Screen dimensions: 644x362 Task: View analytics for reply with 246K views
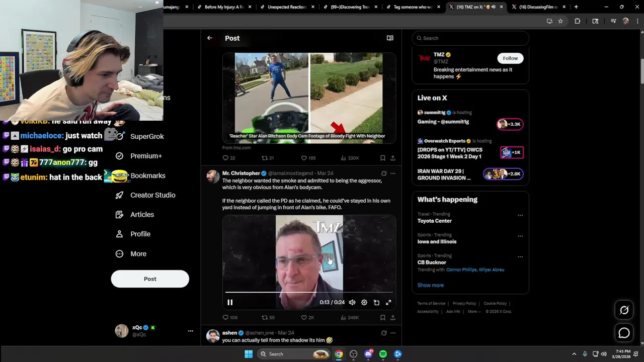(350, 318)
